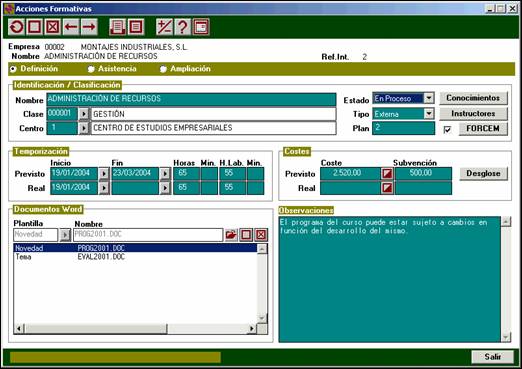Click the Observaciones text area

[x=389, y=279]
